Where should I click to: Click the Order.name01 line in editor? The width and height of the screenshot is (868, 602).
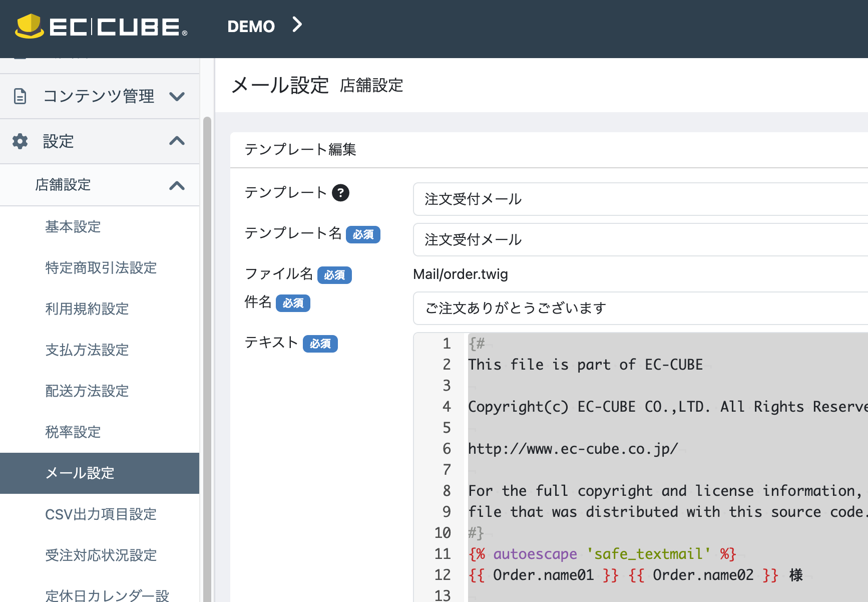tap(636, 575)
